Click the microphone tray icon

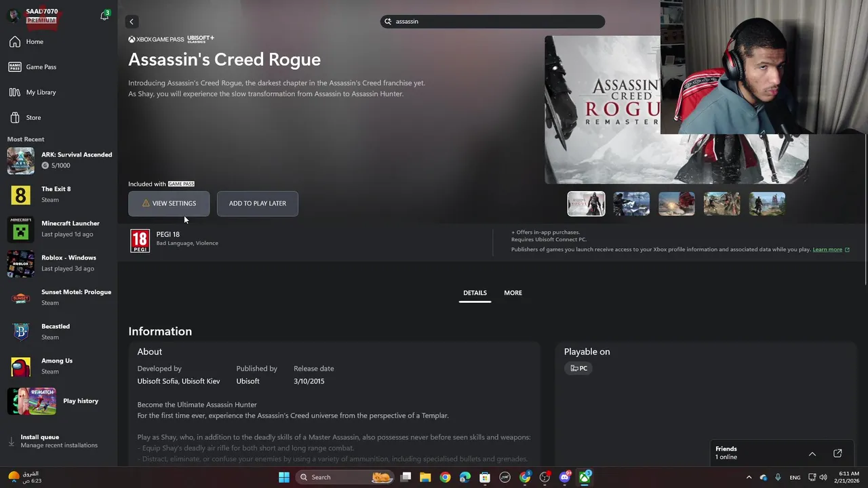[x=778, y=477]
